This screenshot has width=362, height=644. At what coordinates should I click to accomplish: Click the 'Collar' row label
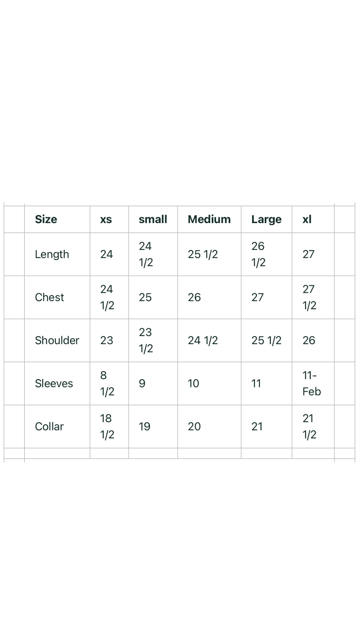pos(49,427)
